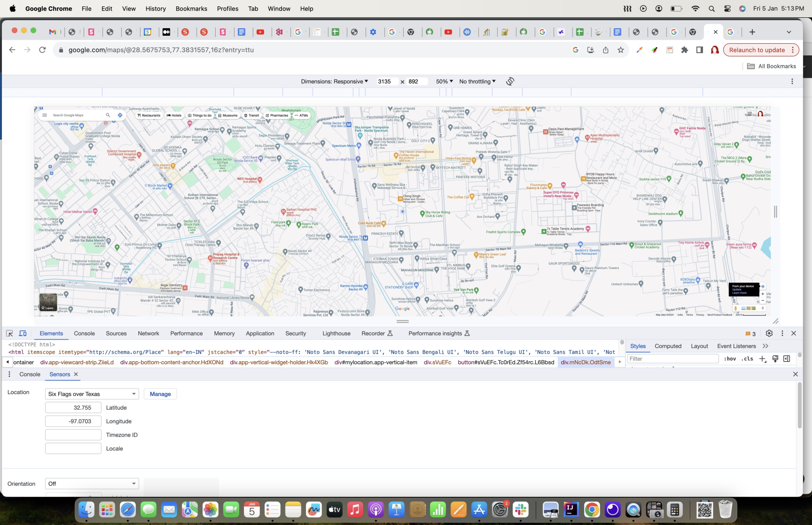Viewport: 812px width, 525px height.
Task: Click the rotate device orientation icon
Action: tap(510, 81)
